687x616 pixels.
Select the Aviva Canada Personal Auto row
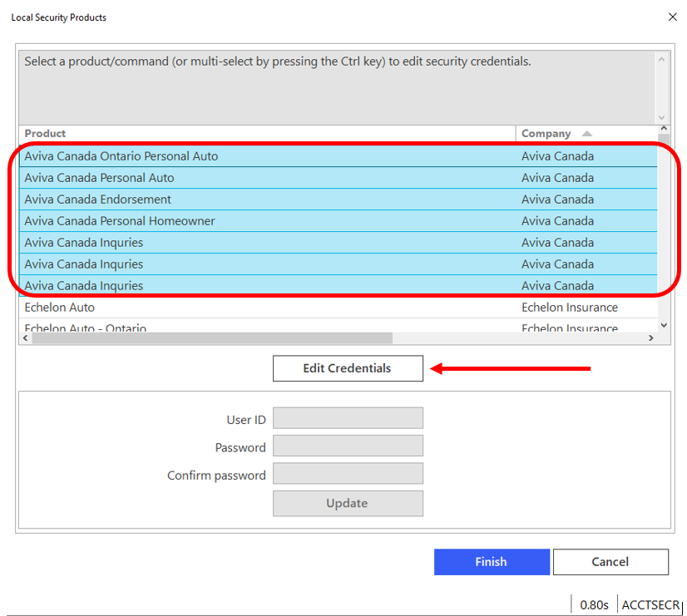(x=339, y=178)
